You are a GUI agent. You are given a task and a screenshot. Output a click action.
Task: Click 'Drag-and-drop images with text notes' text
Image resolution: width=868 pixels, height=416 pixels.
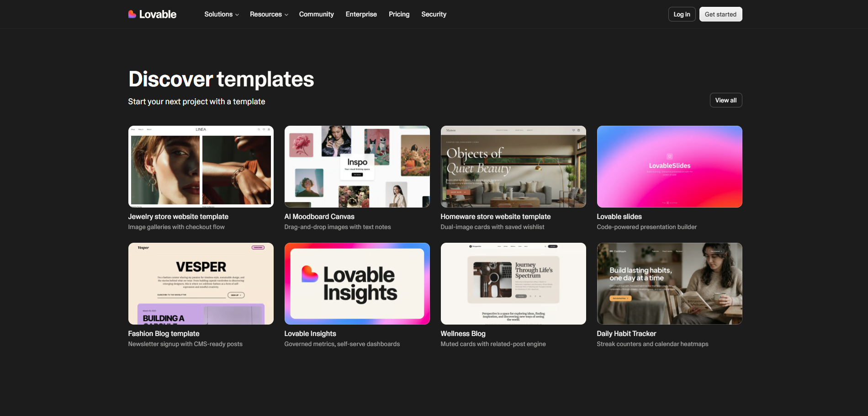click(x=338, y=227)
